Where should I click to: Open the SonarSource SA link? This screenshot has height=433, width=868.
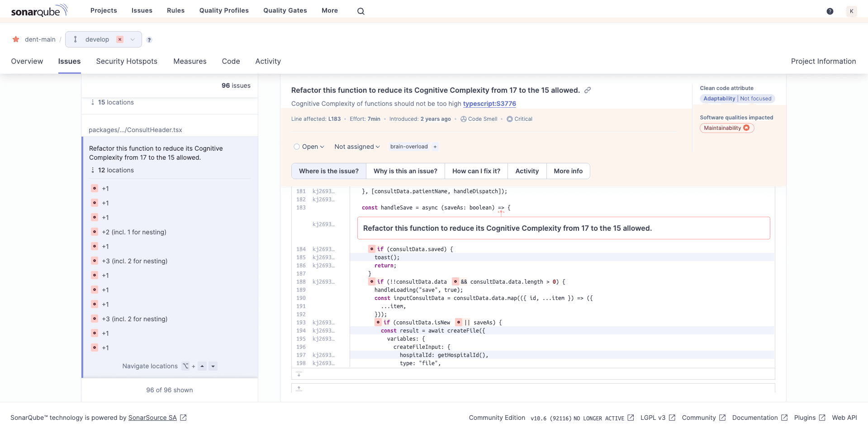pyautogui.click(x=152, y=418)
